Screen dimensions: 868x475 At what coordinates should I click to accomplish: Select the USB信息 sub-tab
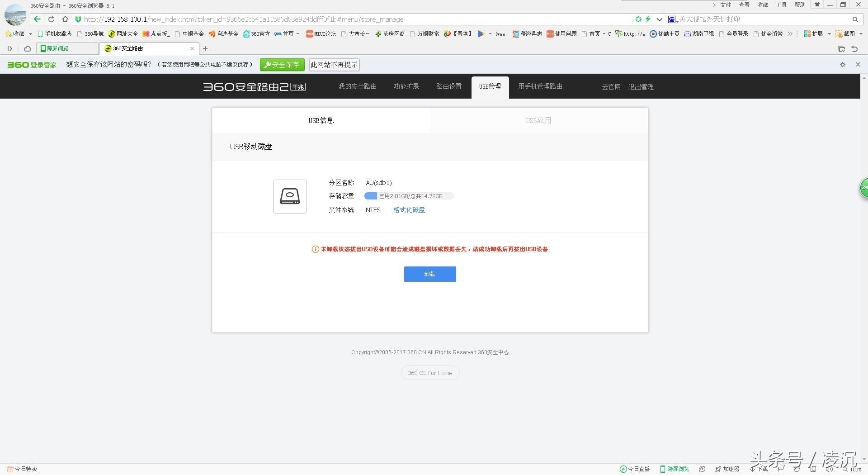(x=321, y=120)
